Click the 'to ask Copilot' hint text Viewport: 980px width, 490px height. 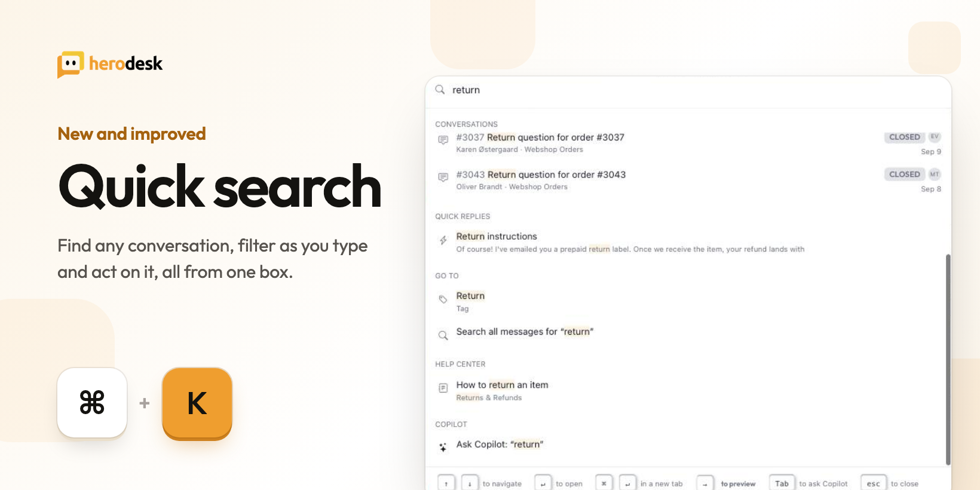[x=823, y=484]
